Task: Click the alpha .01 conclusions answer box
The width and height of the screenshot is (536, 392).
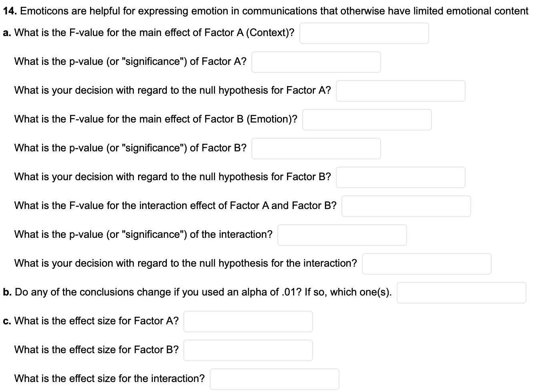Action: pyautogui.click(x=462, y=293)
